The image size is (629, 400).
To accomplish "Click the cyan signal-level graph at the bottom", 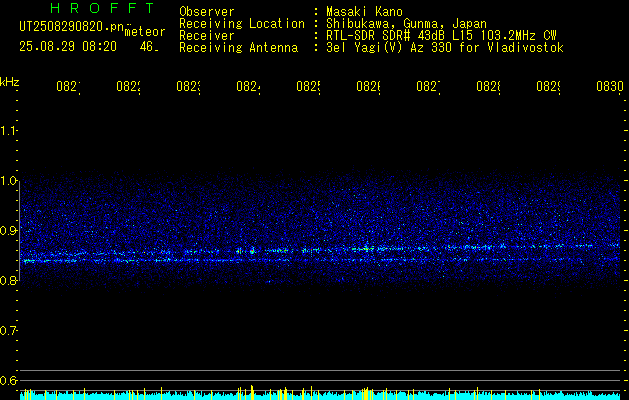I will pos(320,395).
